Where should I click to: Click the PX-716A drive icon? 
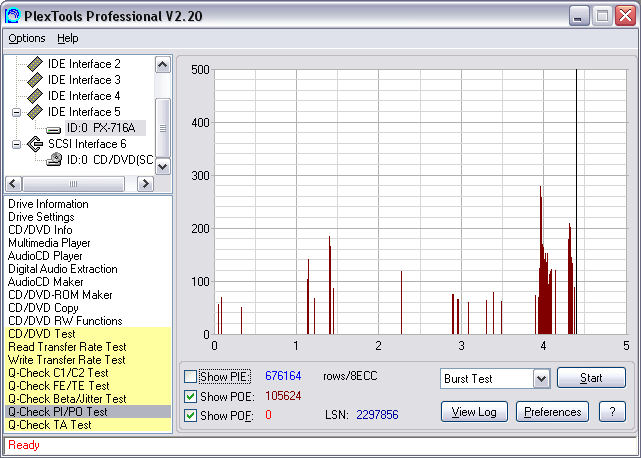[x=54, y=130]
